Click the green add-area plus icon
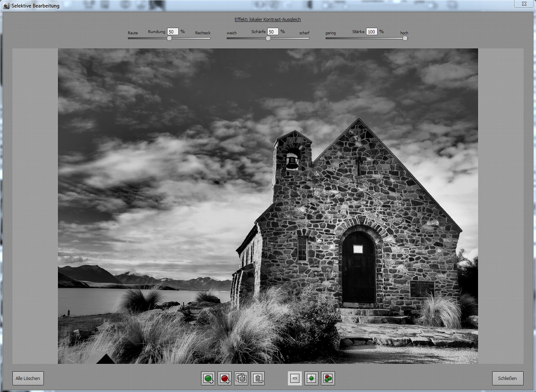The height and width of the screenshot is (392, 536). pos(208,378)
